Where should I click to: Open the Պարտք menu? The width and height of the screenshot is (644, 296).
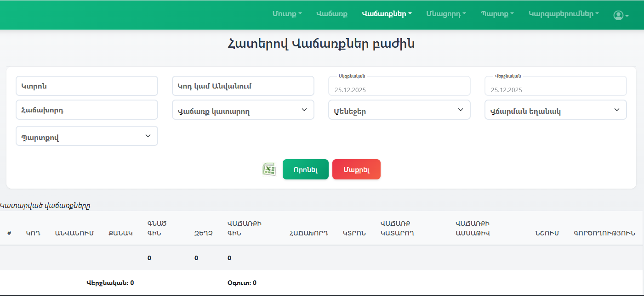click(497, 14)
